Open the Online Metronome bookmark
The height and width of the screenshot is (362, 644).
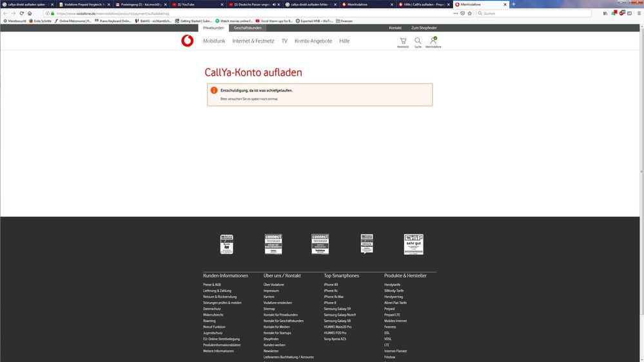coord(73,21)
